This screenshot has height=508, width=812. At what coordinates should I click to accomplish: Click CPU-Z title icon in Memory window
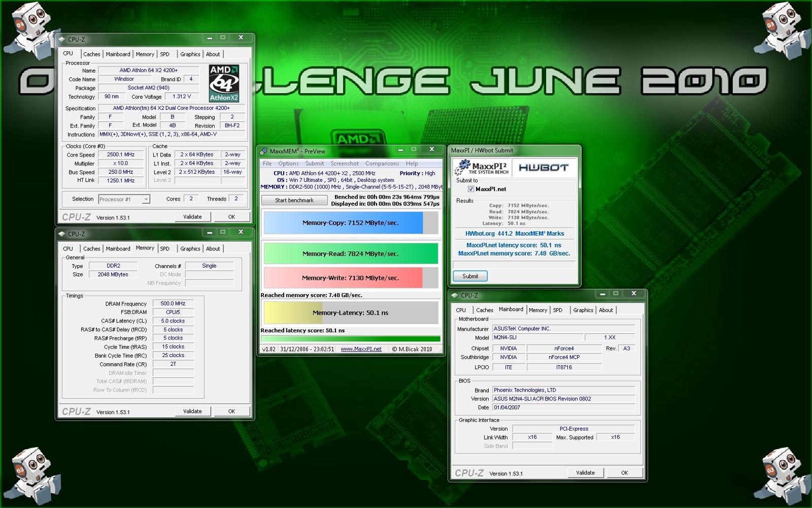[x=62, y=234]
